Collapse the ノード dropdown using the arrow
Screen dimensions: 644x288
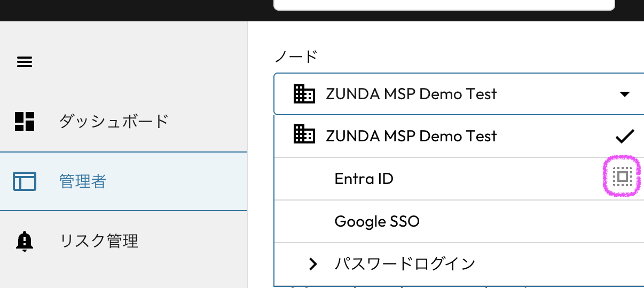pyautogui.click(x=624, y=94)
